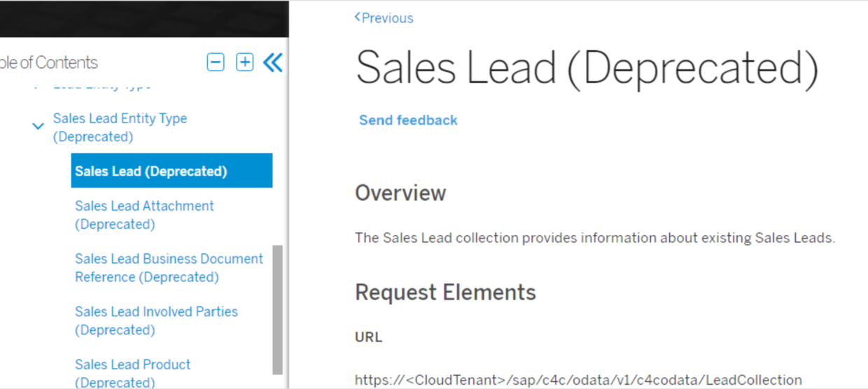This screenshot has width=868, height=389.
Task: Select Sales Lead Product (Deprecated) entry
Action: pos(132,373)
